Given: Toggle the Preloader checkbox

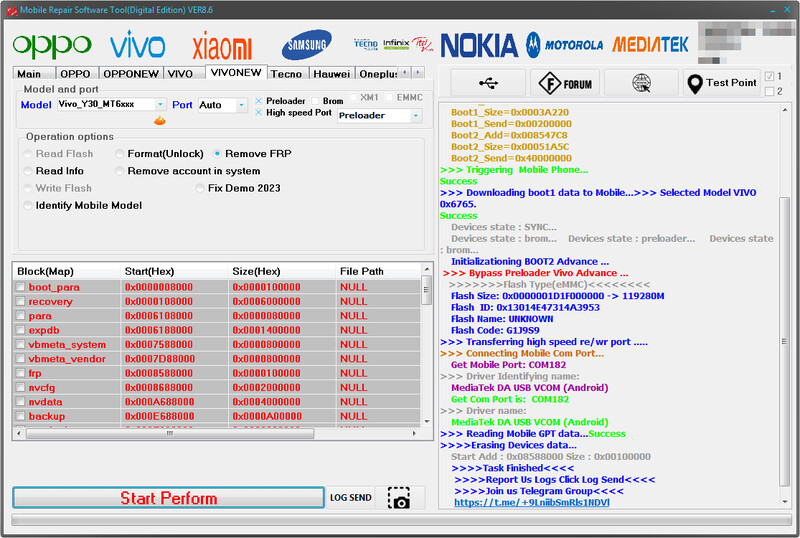Looking at the screenshot, I should [259, 101].
